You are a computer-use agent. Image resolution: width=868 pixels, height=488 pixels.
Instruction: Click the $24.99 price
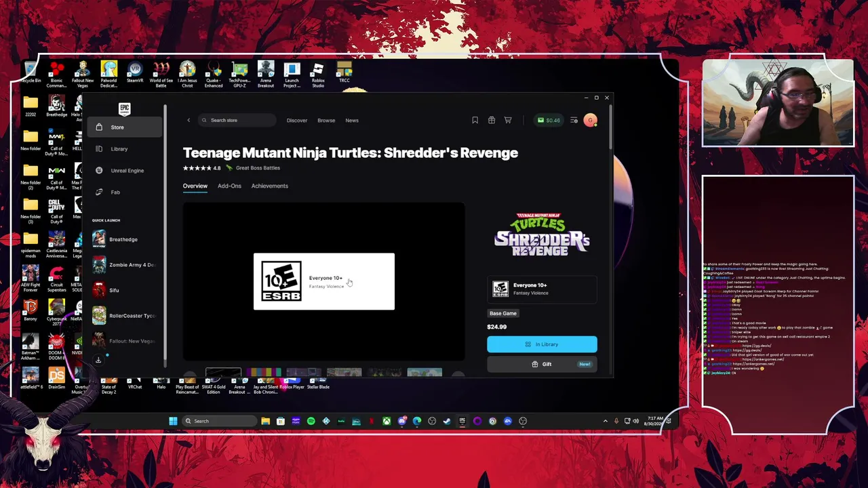(497, 327)
